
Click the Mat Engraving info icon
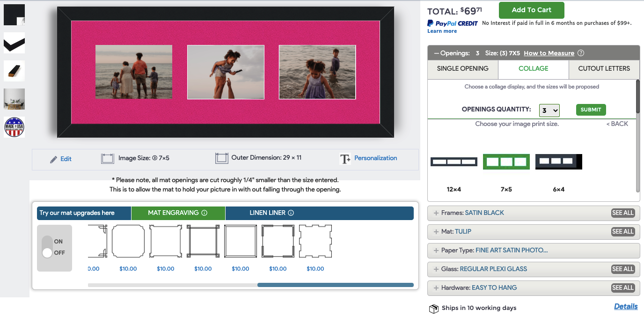tap(204, 213)
